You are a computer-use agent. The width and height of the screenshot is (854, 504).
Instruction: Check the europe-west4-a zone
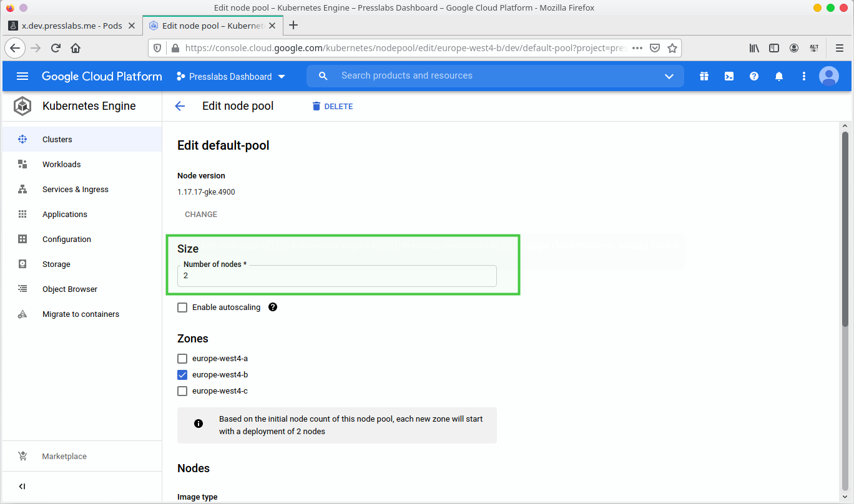pyautogui.click(x=182, y=359)
